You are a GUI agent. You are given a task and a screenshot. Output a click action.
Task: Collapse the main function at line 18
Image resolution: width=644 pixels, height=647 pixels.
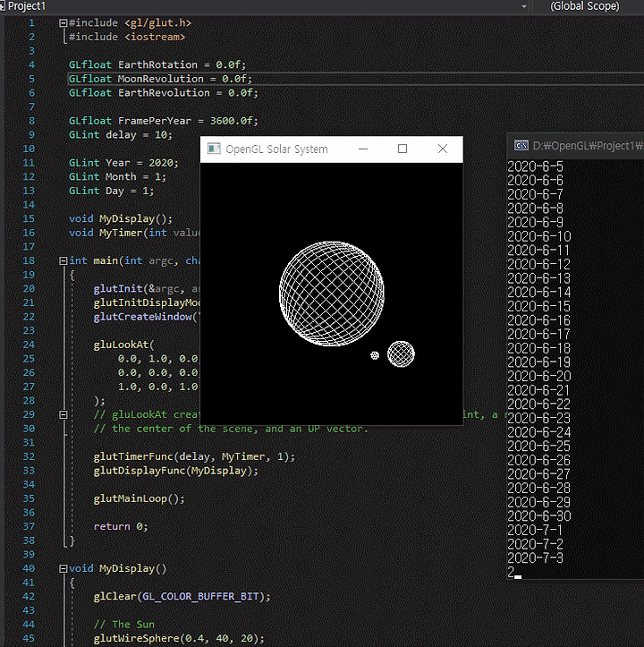64,260
